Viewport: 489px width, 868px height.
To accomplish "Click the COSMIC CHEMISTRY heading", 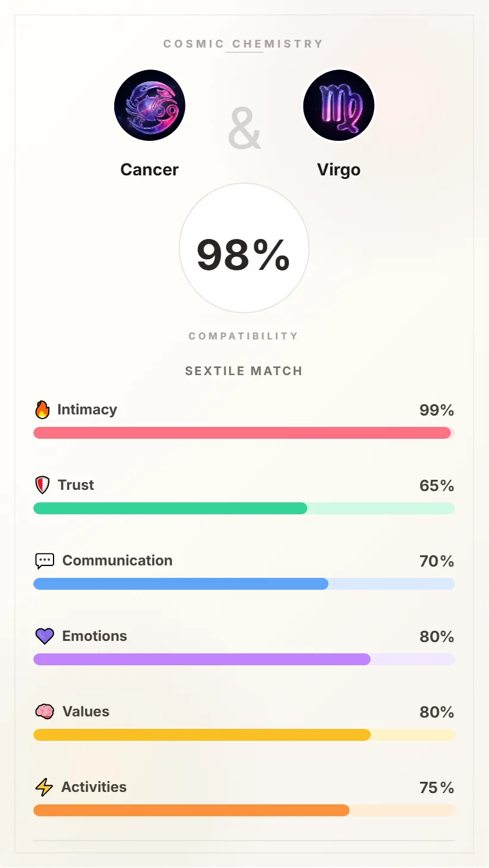I will [x=244, y=43].
